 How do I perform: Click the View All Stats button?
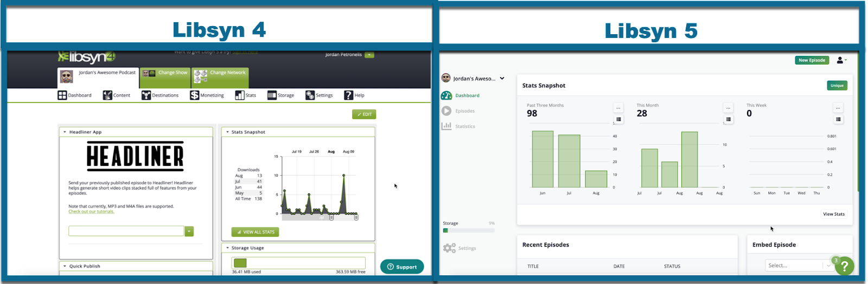[255, 232]
